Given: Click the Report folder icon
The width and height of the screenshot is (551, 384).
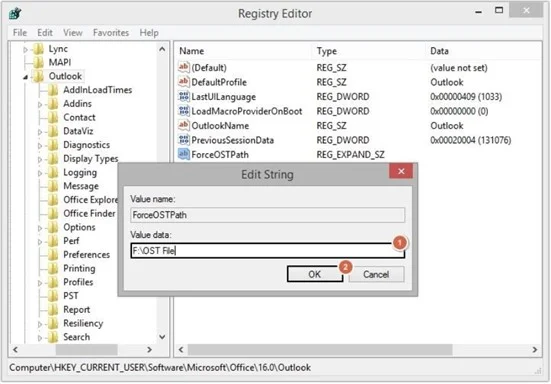Looking at the screenshot, I should [x=53, y=310].
